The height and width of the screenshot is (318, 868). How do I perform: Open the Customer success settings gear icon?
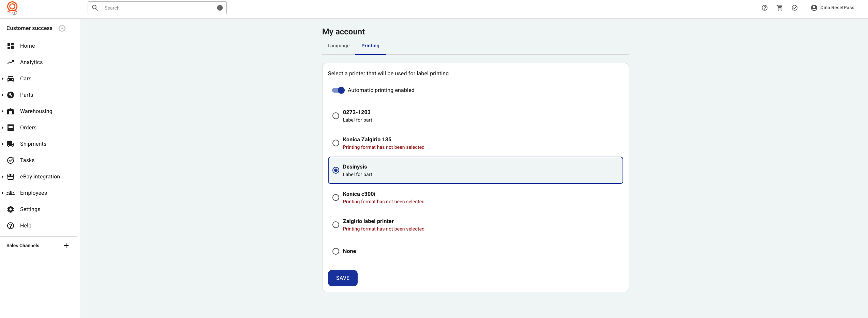coord(62,28)
